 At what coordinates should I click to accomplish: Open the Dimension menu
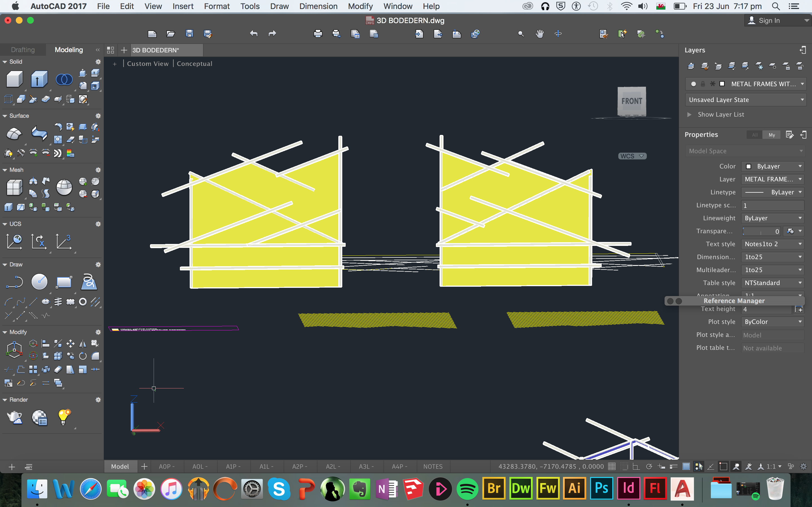(318, 6)
